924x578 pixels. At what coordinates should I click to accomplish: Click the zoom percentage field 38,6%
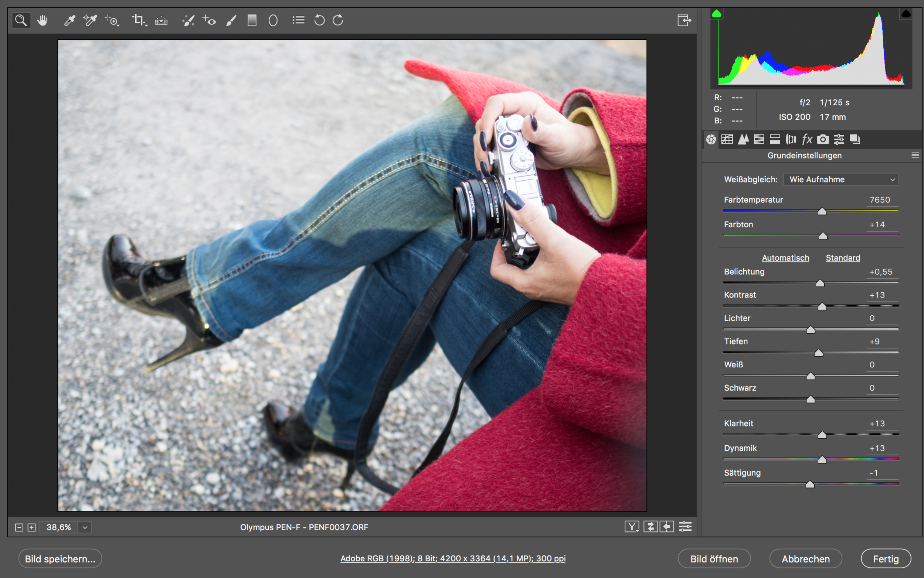pyautogui.click(x=58, y=527)
